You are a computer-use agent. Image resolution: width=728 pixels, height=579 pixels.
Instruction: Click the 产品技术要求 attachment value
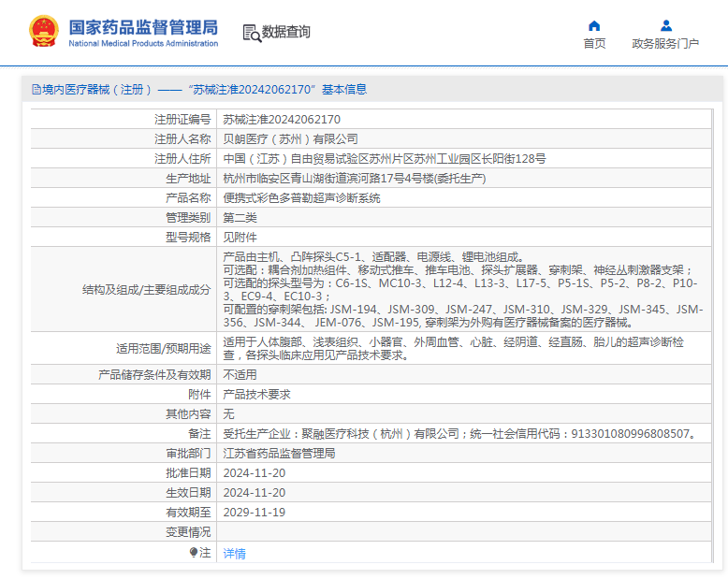(256, 394)
